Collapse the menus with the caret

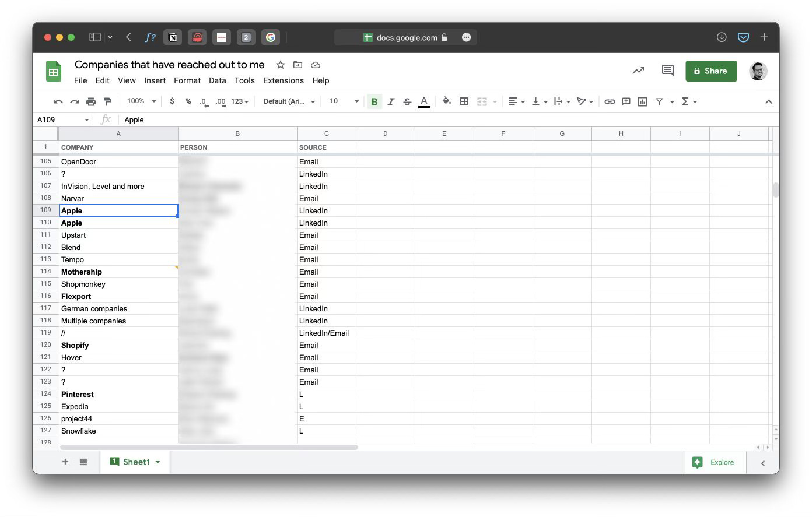[x=768, y=101]
